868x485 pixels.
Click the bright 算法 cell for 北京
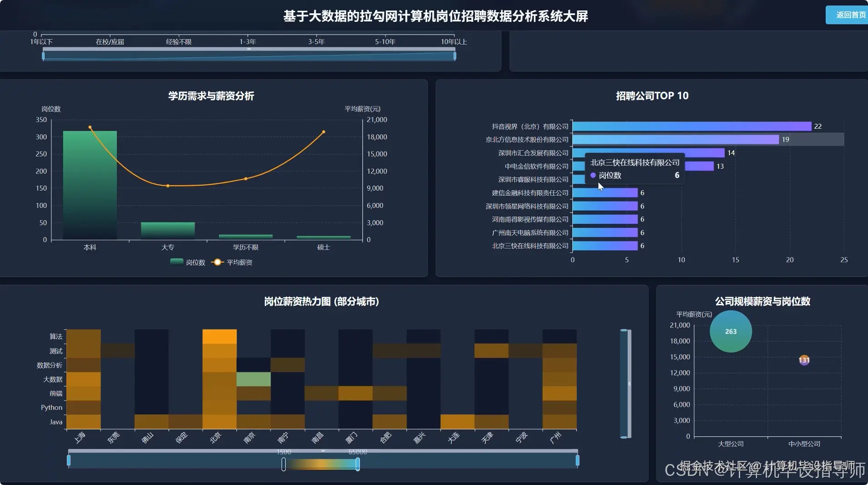[x=220, y=336]
